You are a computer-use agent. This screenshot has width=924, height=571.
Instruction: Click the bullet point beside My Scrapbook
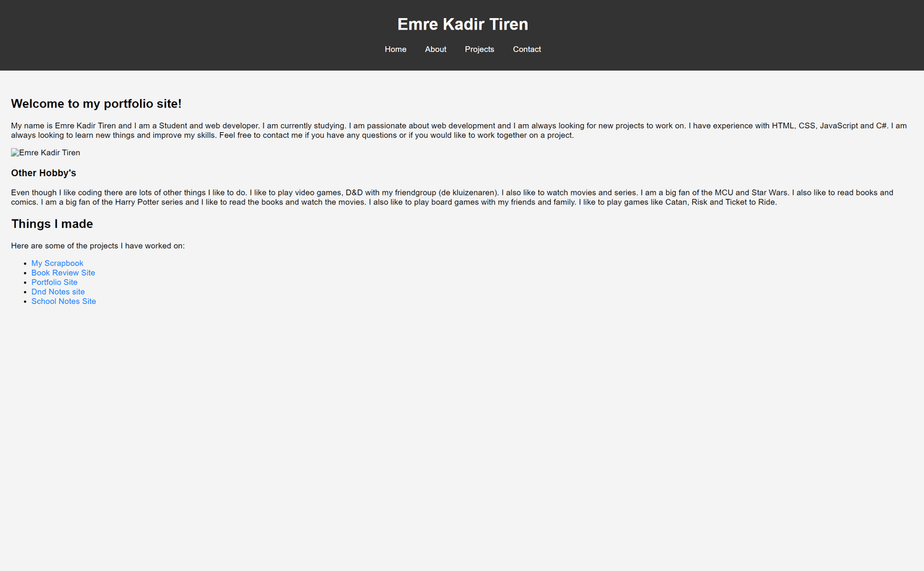[25, 264]
